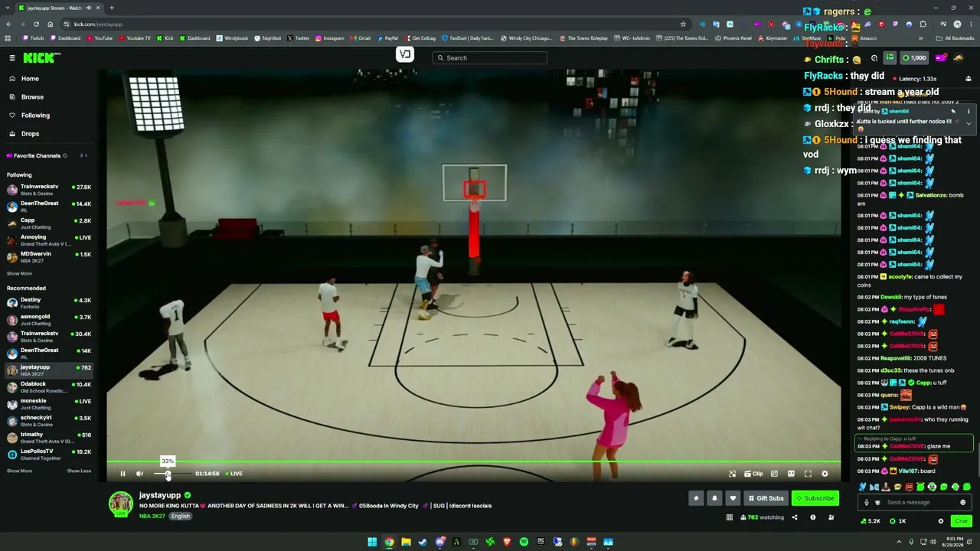The width and height of the screenshot is (980, 551).
Task: Open the Nightbot bookmark
Action: point(268,37)
